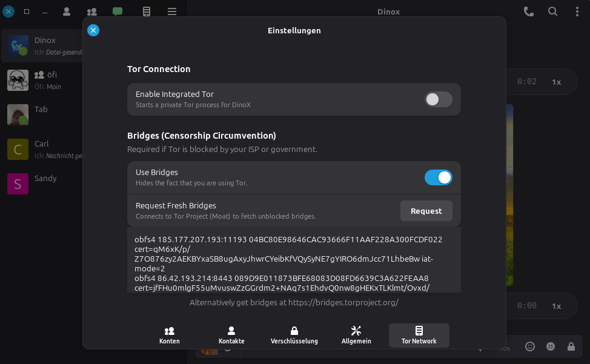The width and height of the screenshot is (590, 364).
Task: Open the three-dot overflow menu
Action: (x=577, y=11)
